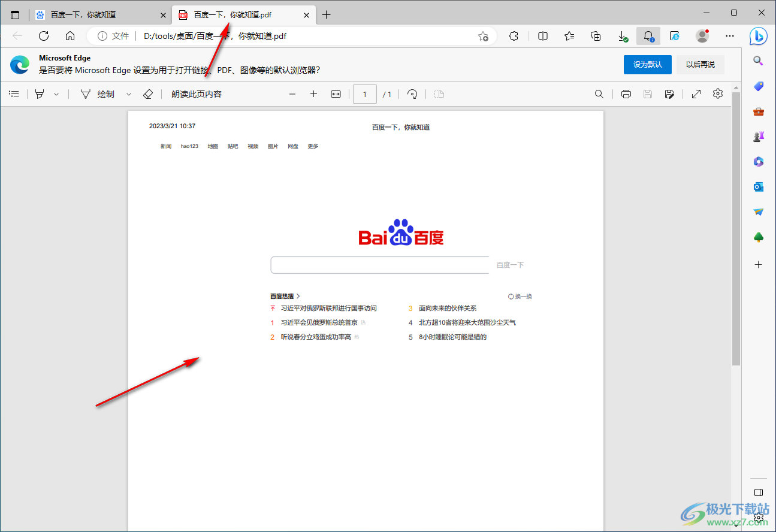Click 朗读此页内容 to read aloud
Image resolution: width=776 pixels, height=532 pixels.
pyautogui.click(x=197, y=94)
